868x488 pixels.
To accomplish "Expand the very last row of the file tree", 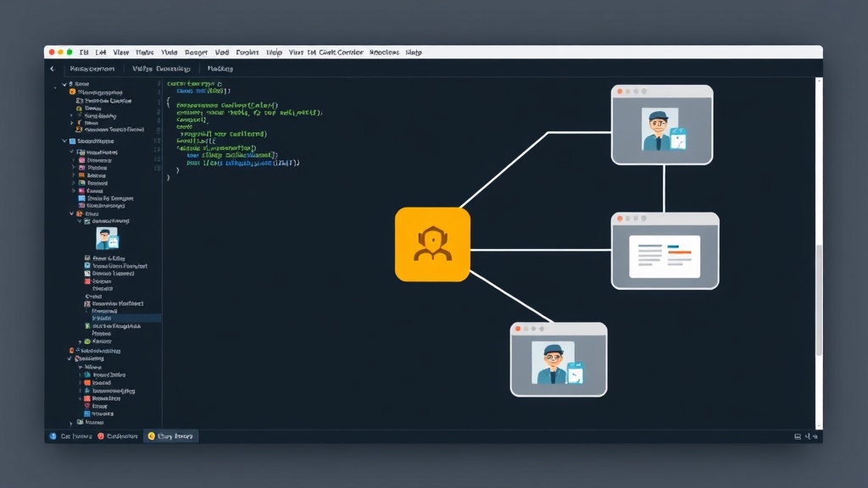I will (71, 423).
